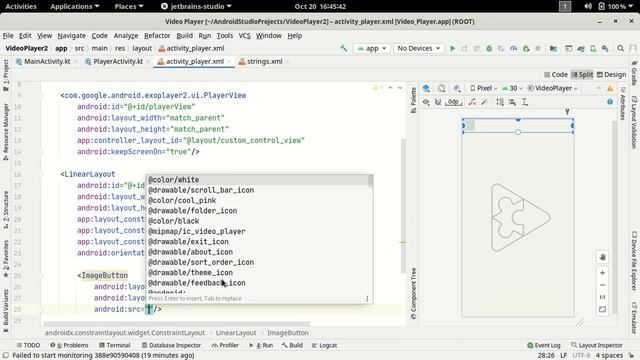Open the SDK Manager icon
Viewport: 640px width, 360px height.
605,48
